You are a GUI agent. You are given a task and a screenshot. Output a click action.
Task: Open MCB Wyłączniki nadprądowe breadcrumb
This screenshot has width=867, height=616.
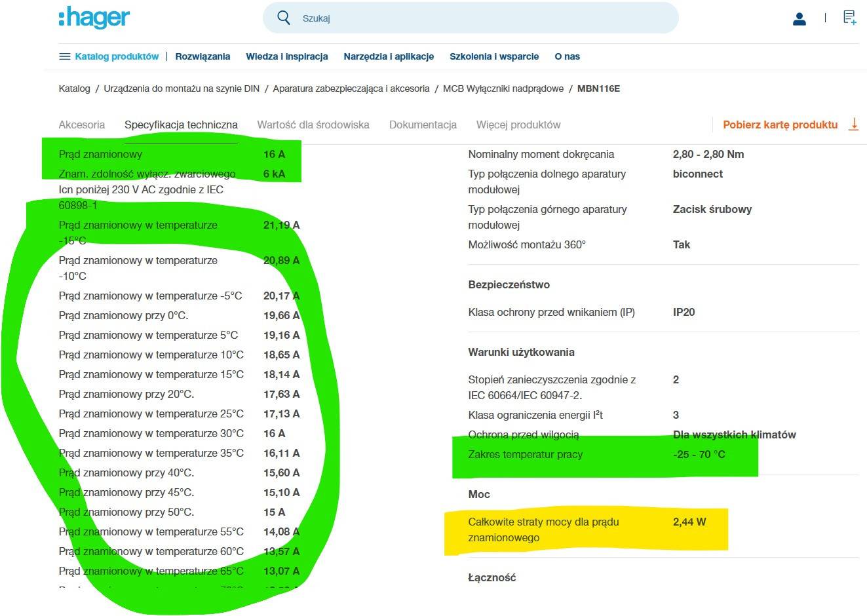click(x=503, y=88)
